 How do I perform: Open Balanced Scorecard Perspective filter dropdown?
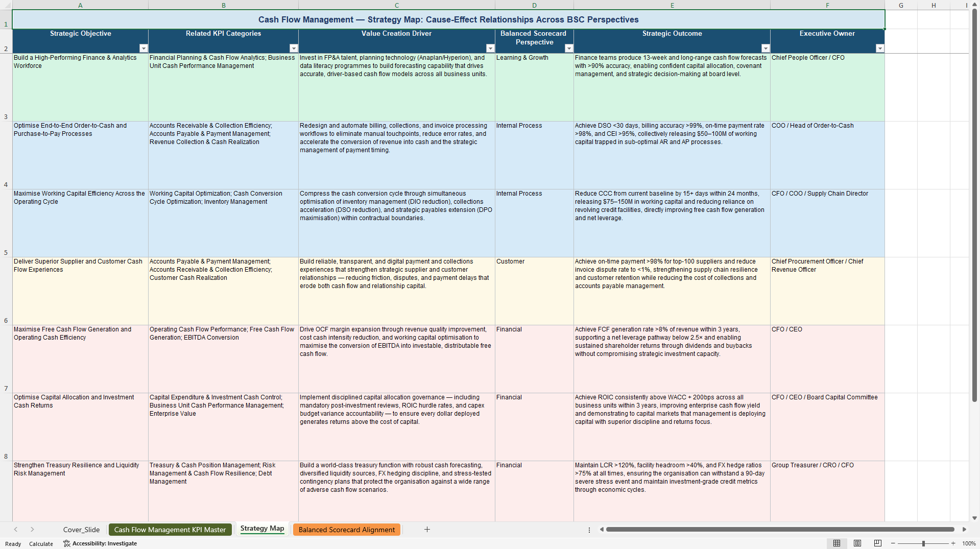click(x=569, y=49)
